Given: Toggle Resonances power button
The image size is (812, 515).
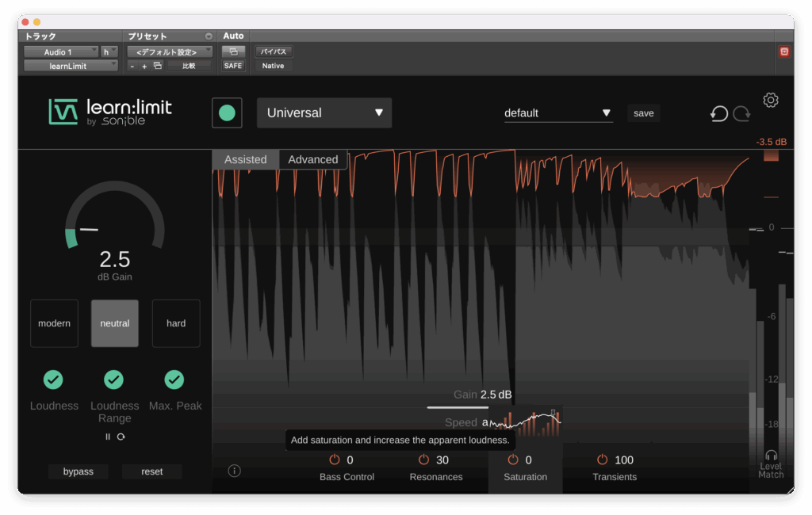Looking at the screenshot, I should pyautogui.click(x=423, y=460).
